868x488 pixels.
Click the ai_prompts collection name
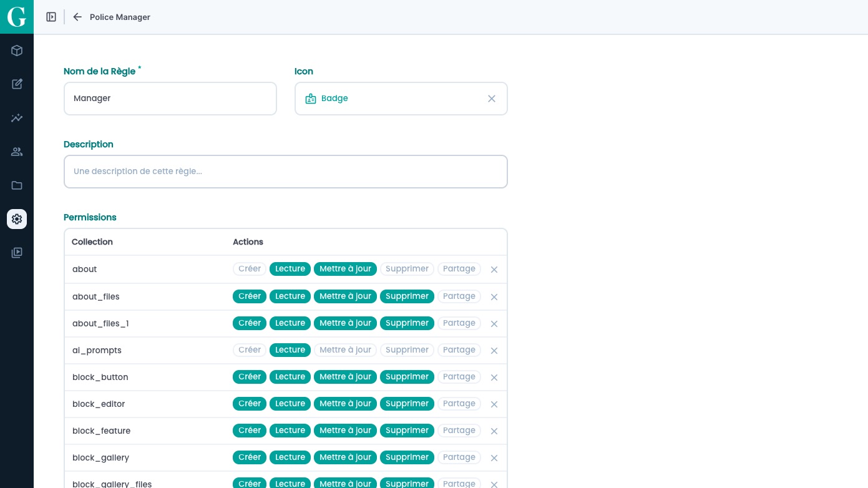(x=97, y=351)
